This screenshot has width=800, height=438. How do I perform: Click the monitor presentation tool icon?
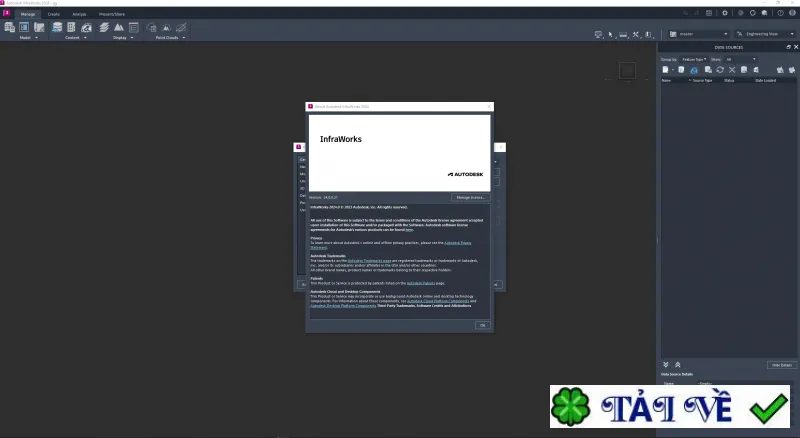click(598, 34)
